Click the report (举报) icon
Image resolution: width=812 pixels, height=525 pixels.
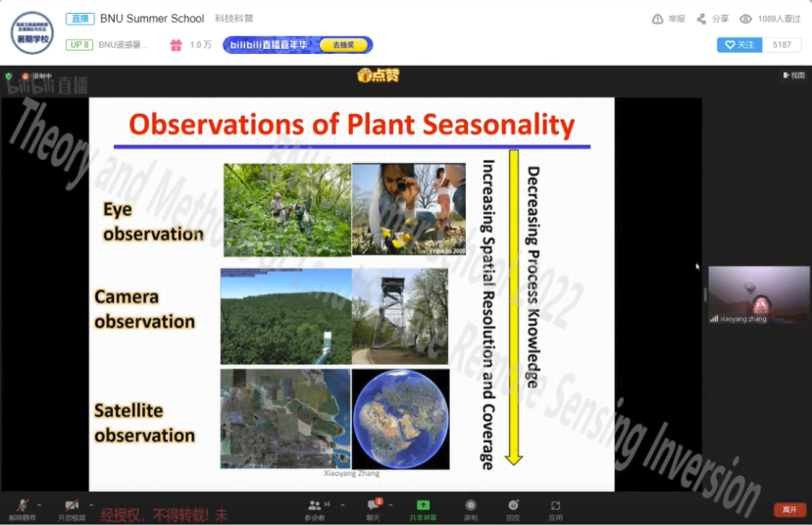(668, 19)
